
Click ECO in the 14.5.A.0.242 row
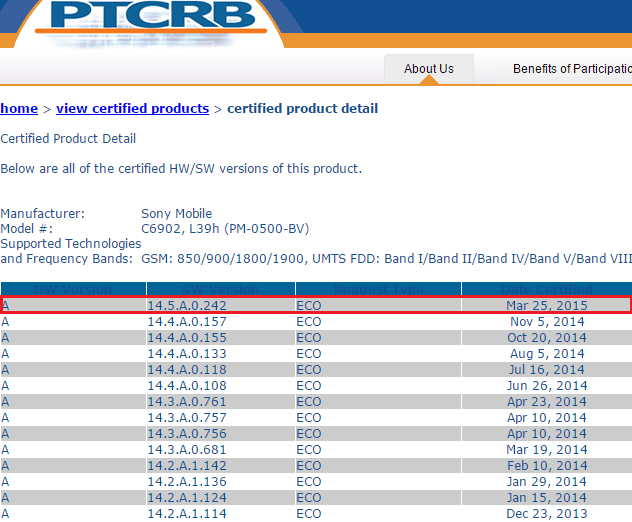tap(309, 306)
